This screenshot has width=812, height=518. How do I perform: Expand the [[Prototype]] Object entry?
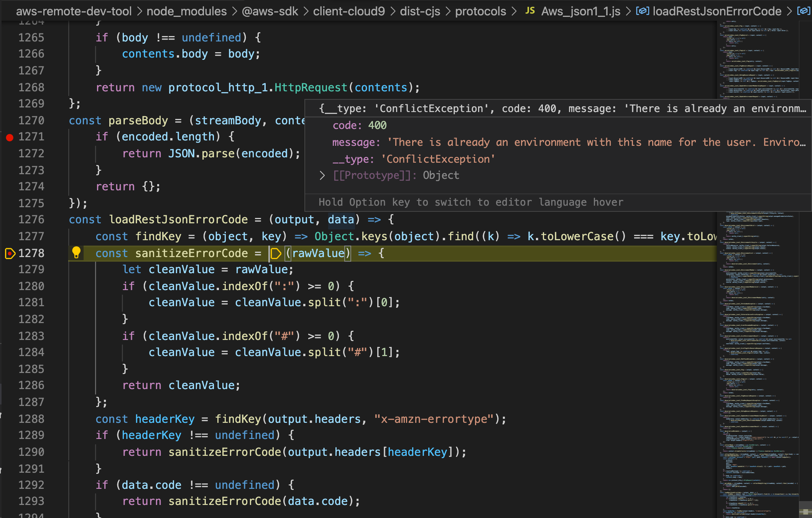click(x=322, y=176)
